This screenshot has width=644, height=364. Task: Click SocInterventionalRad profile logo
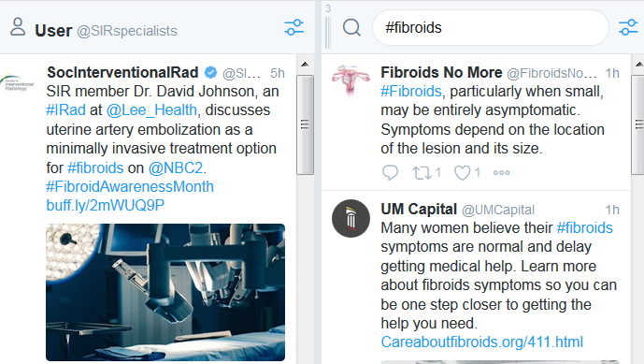pos(17,82)
